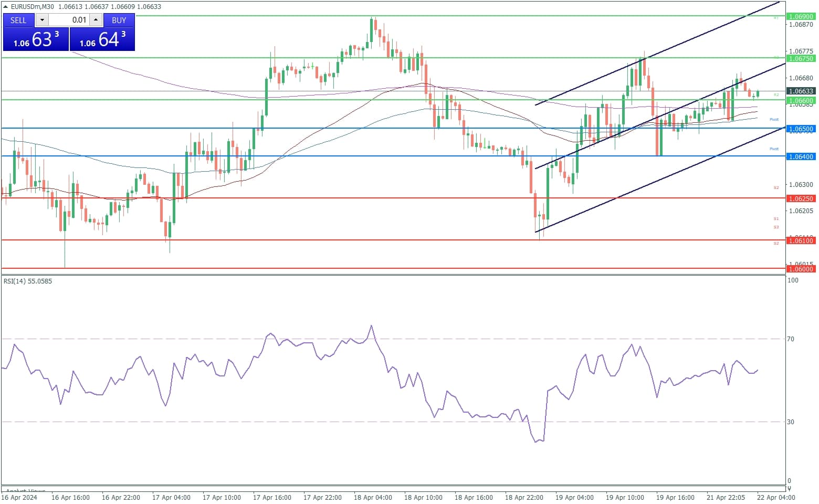The width and height of the screenshot is (819, 504).
Task: Click the EURUSDm,M30 chart title
Action: (33, 7)
